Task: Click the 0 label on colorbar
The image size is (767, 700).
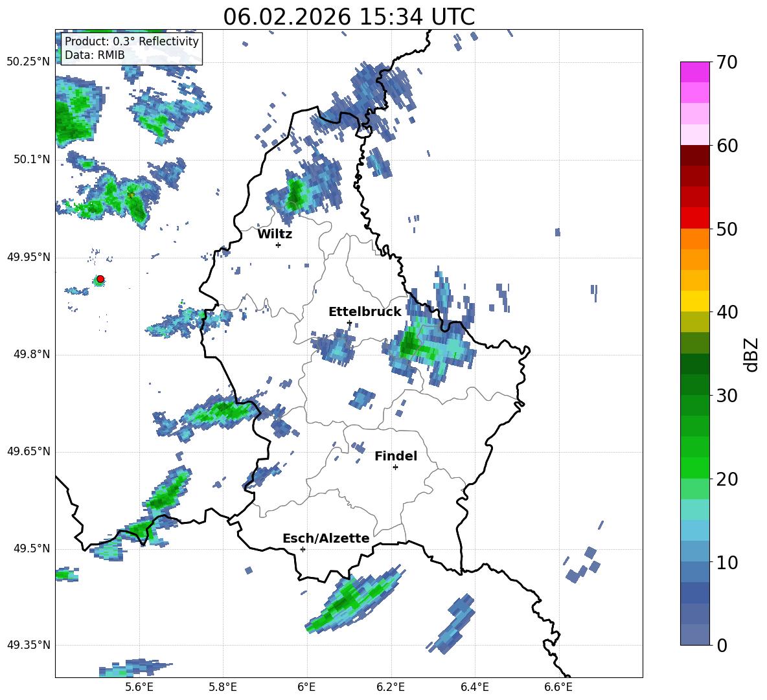Action: tap(722, 645)
